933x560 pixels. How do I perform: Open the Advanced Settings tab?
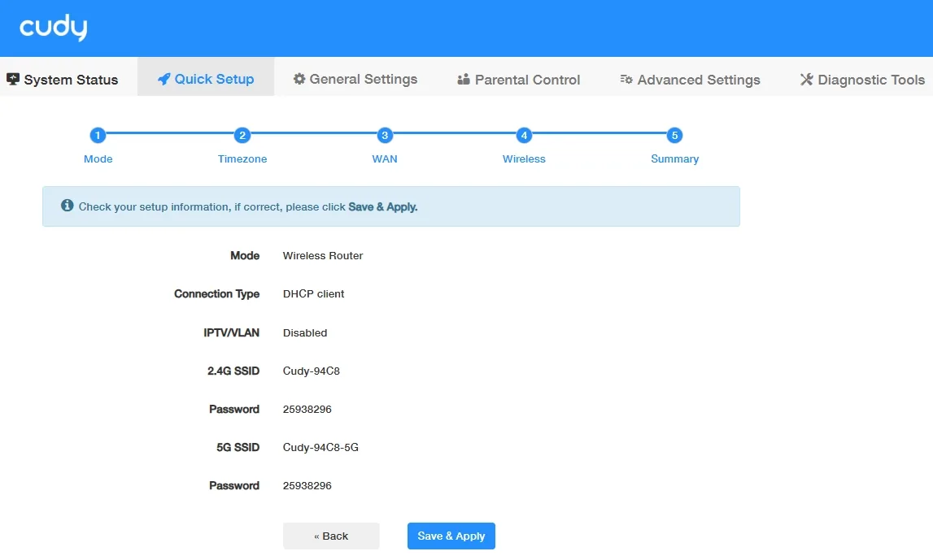(x=691, y=80)
